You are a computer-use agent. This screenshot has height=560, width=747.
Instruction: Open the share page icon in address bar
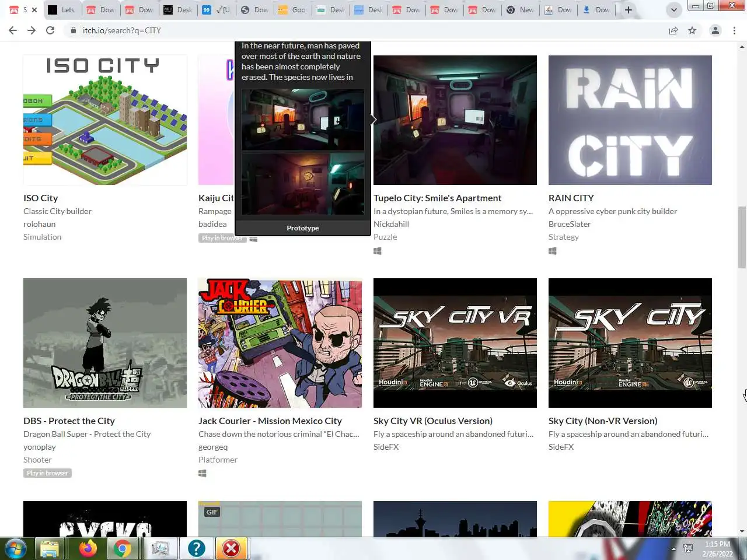[673, 30]
